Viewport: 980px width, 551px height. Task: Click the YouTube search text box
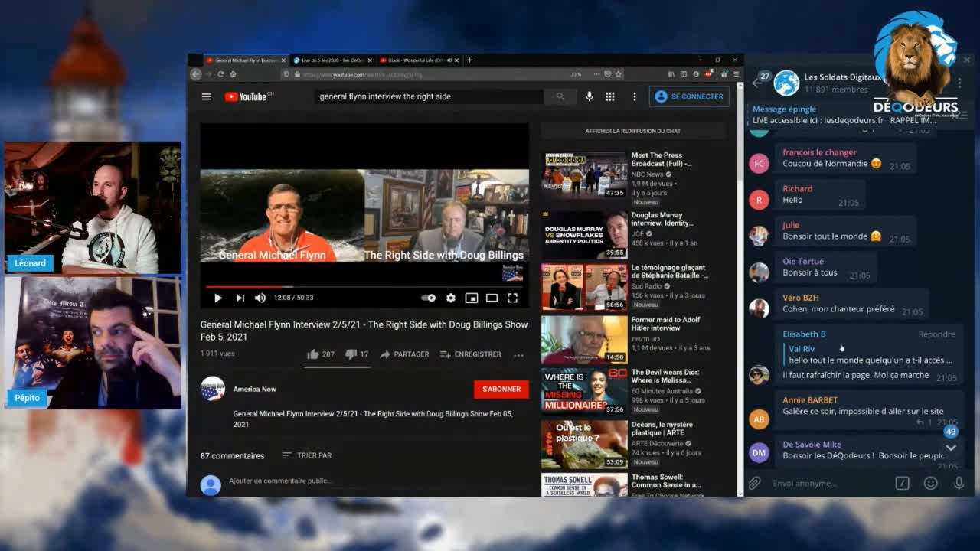coord(429,96)
